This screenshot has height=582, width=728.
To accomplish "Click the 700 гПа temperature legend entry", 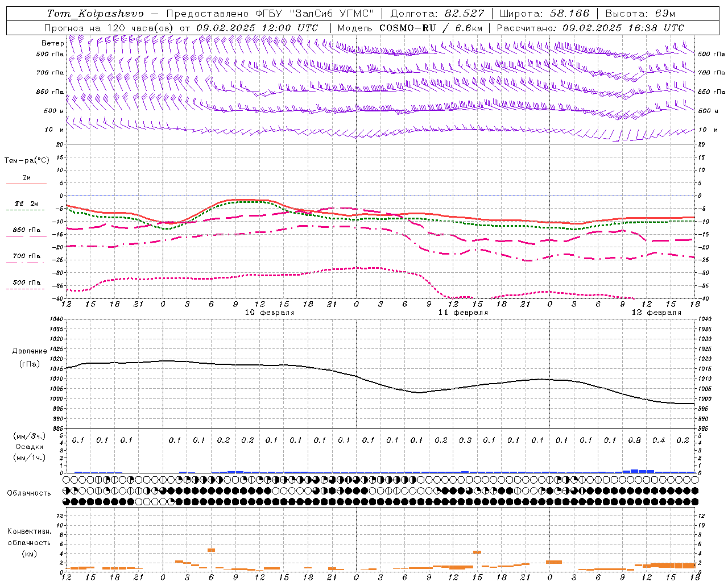I will [26, 256].
